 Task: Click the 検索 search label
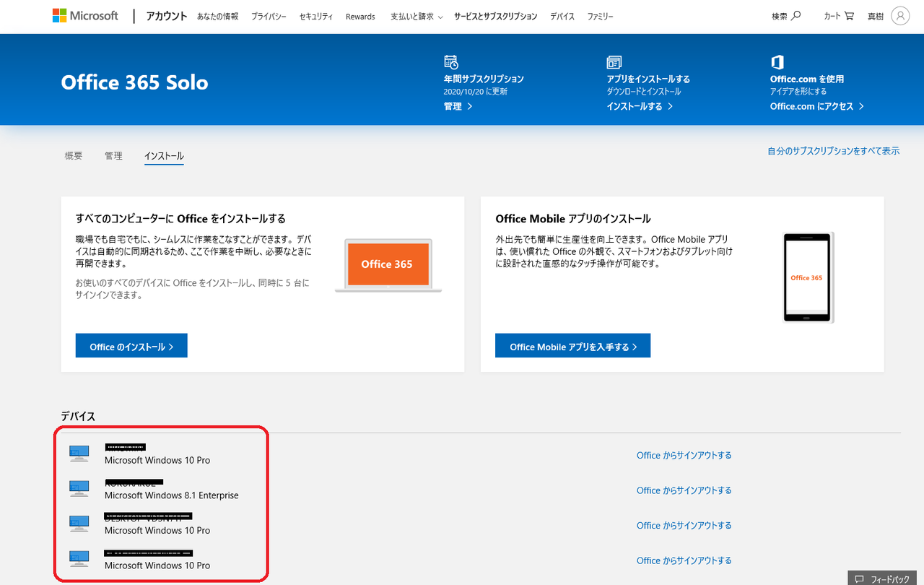780,16
